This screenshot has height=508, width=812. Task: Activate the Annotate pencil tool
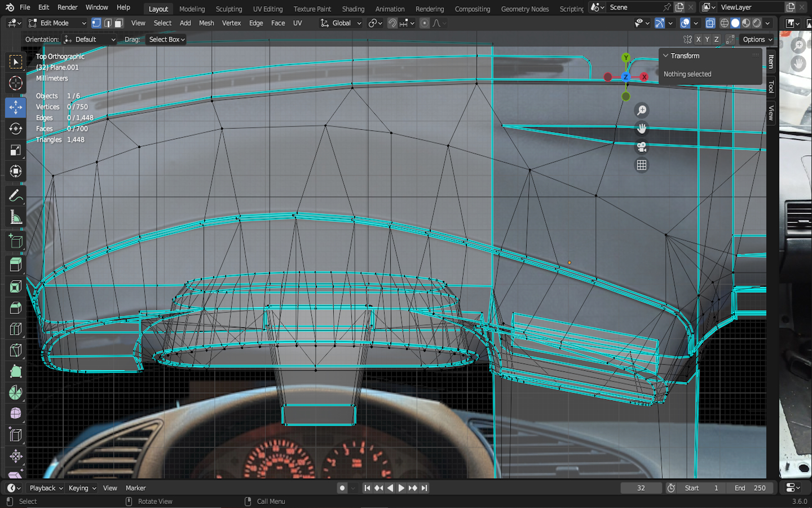pos(16,196)
